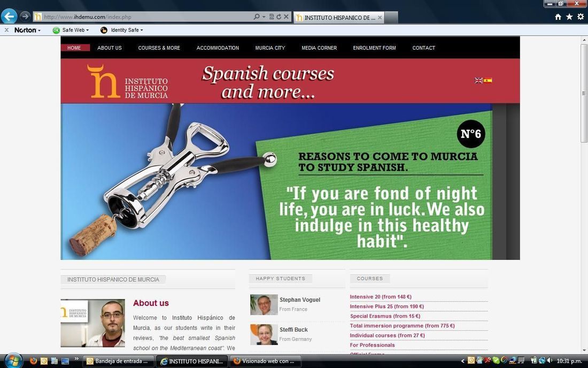588x368 pixels.
Task: Toggle the compatibility view icon
Action: click(272, 17)
